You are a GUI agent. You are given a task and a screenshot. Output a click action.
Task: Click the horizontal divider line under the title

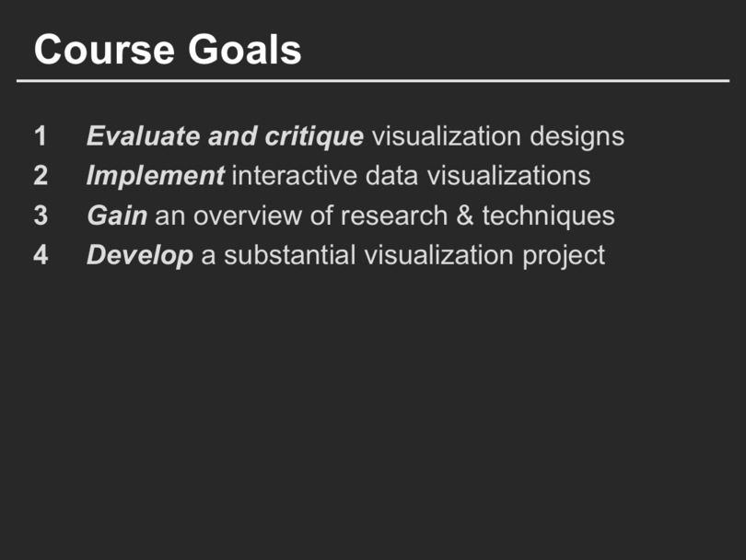pos(372,81)
